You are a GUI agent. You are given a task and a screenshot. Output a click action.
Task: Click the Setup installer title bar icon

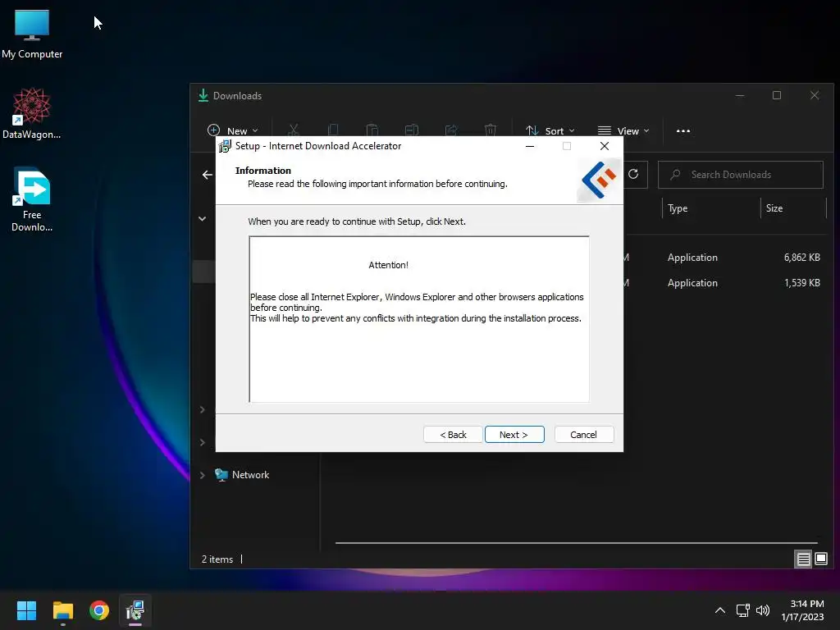pyautogui.click(x=225, y=146)
